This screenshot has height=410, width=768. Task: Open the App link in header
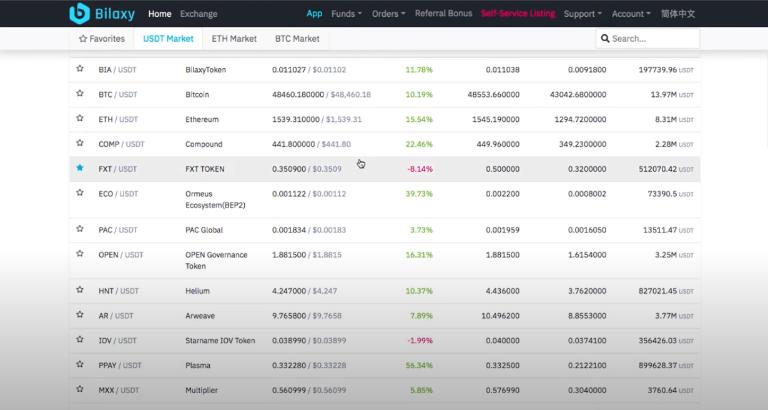314,14
